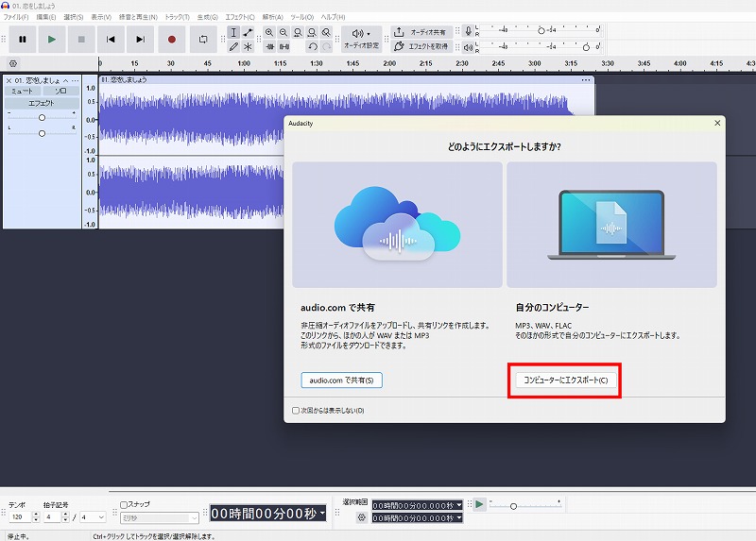Screen dimensions: 756x541
Task: Open timeline options gear icon
Action: point(13,63)
